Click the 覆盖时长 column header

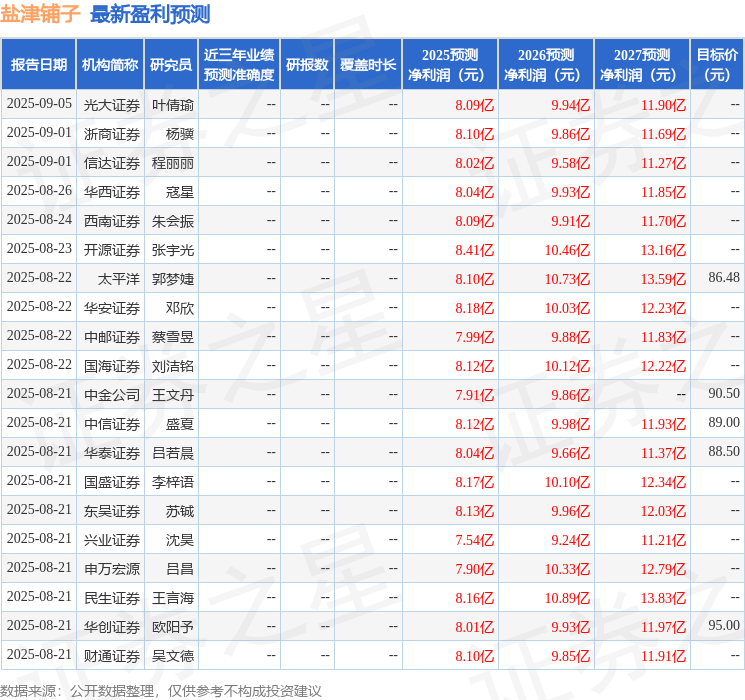pos(368,65)
